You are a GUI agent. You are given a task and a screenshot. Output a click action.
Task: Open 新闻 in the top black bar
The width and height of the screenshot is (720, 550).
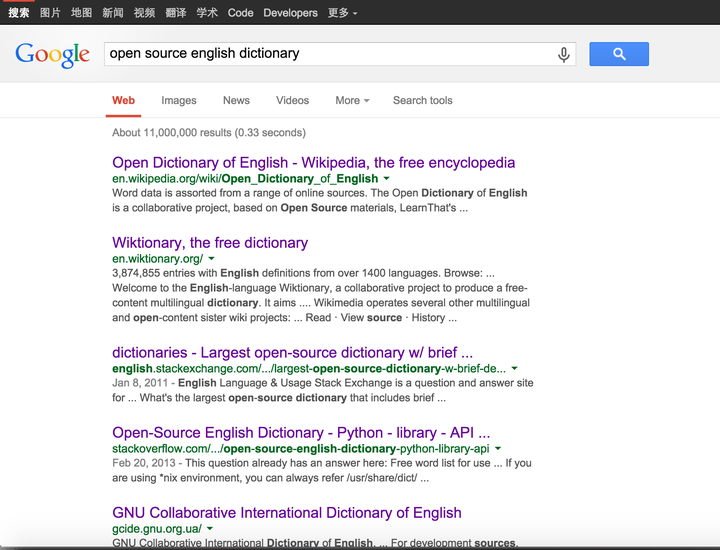coord(112,13)
